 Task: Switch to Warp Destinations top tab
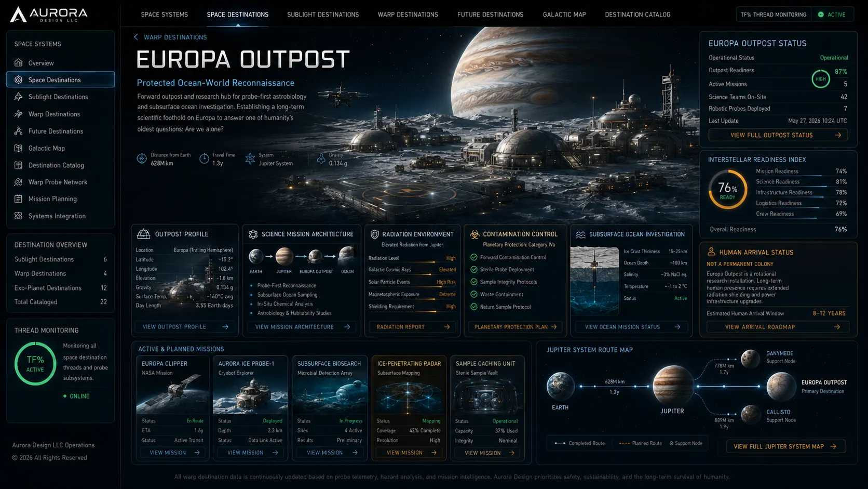[x=408, y=15]
